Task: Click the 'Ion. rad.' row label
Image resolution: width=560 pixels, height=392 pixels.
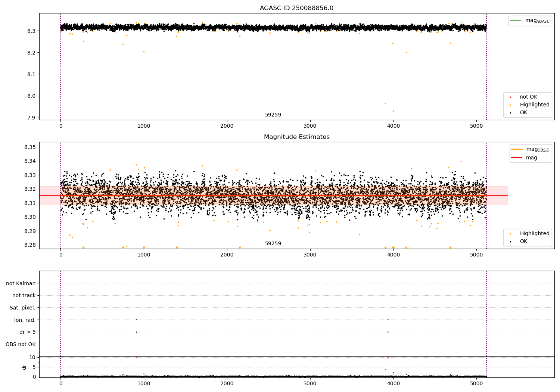Action: pyautogui.click(x=25, y=320)
